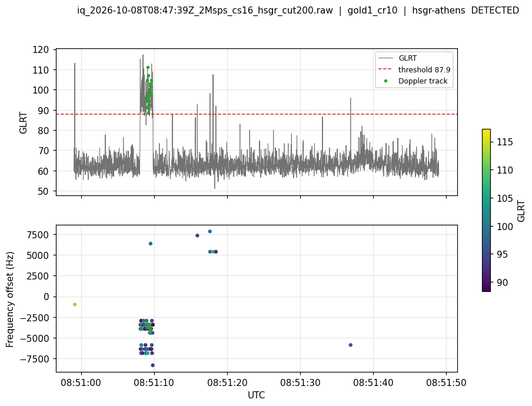The image size is (532, 406).
Task: Click the 'gold1_cr10' text in the title
Action: 372,11
